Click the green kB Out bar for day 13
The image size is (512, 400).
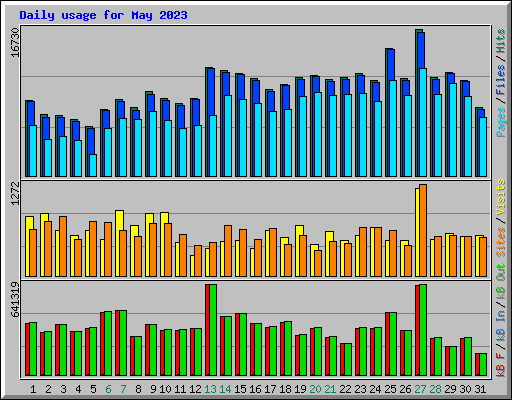click(213, 330)
